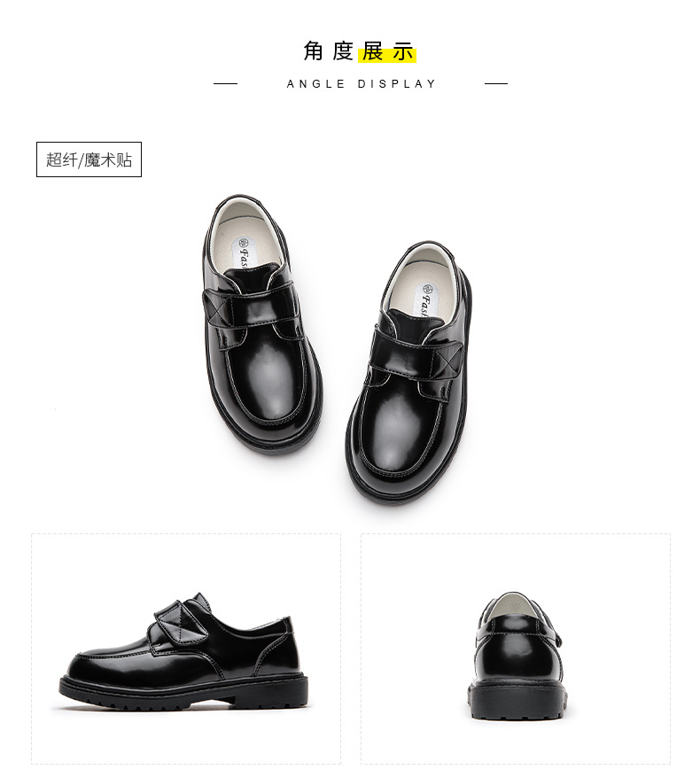Click the yellow highlight behind 展示
The width and height of the screenshot is (700, 777).
coord(387,54)
